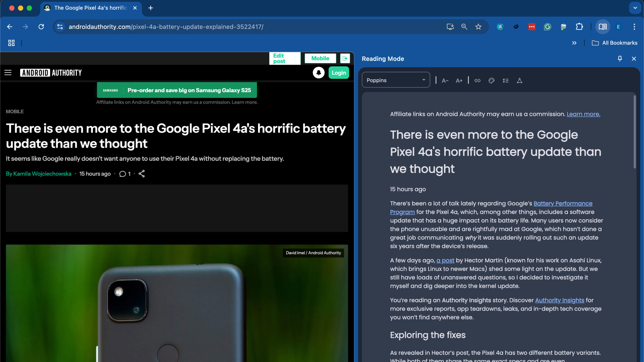This screenshot has height=362, width=644.
Task: Select the Pixel 4a article browser tab
Action: [x=91, y=8]
